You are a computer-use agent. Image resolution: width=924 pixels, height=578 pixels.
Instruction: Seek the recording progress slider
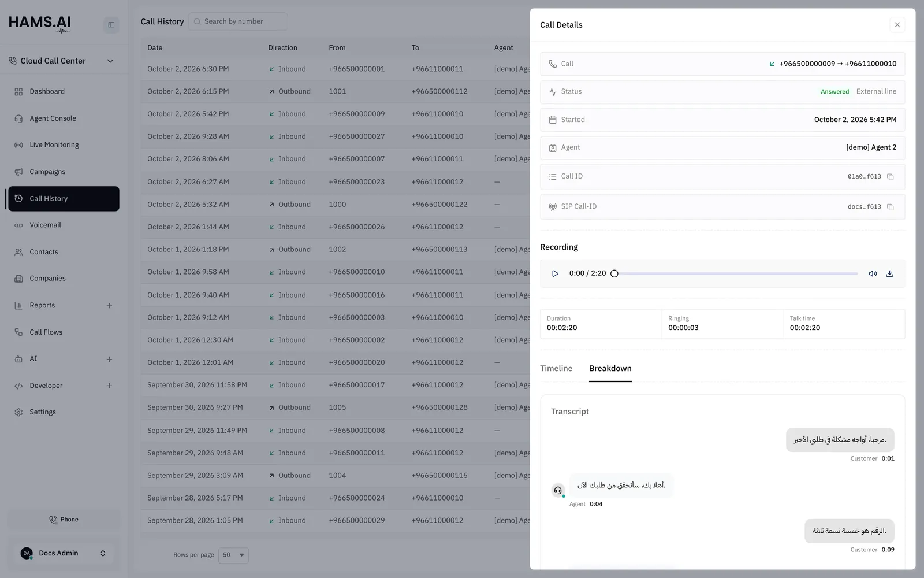736,273
